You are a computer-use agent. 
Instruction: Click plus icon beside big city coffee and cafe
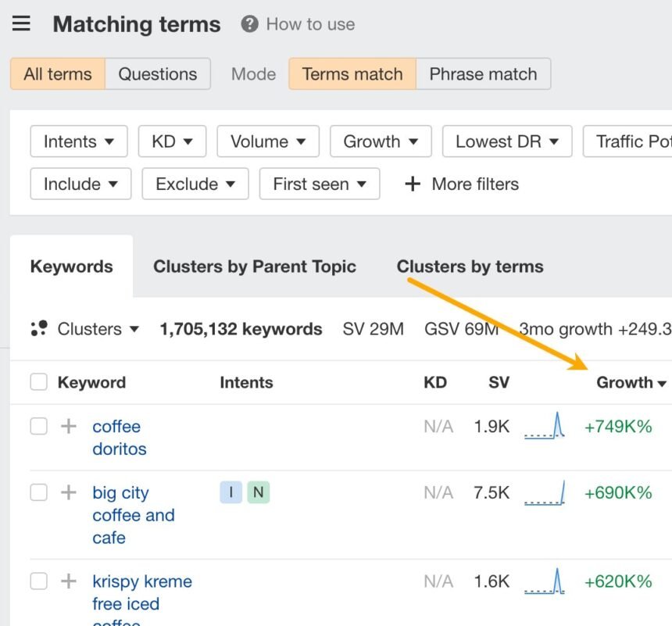(70, 492)
